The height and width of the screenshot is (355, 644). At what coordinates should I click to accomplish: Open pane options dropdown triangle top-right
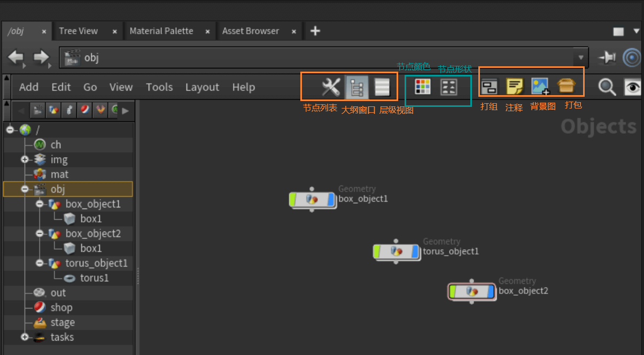[x=636, y=32]
